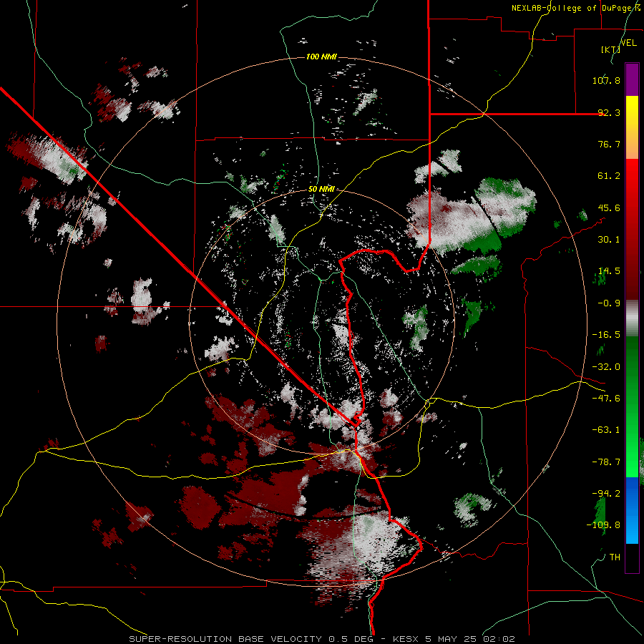Click the -109.8 velocity scale value
The image size is (644, 644).
click(x=603, y=525)
